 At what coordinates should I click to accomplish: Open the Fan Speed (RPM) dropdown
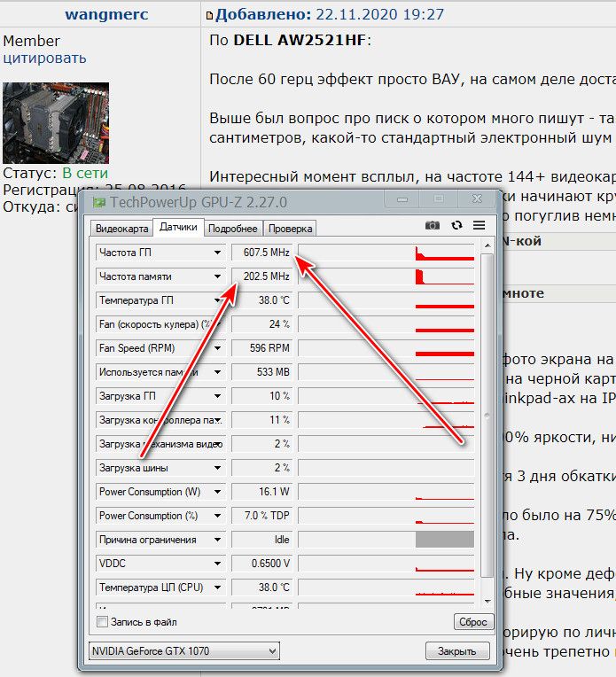click(x=218, y=348)
